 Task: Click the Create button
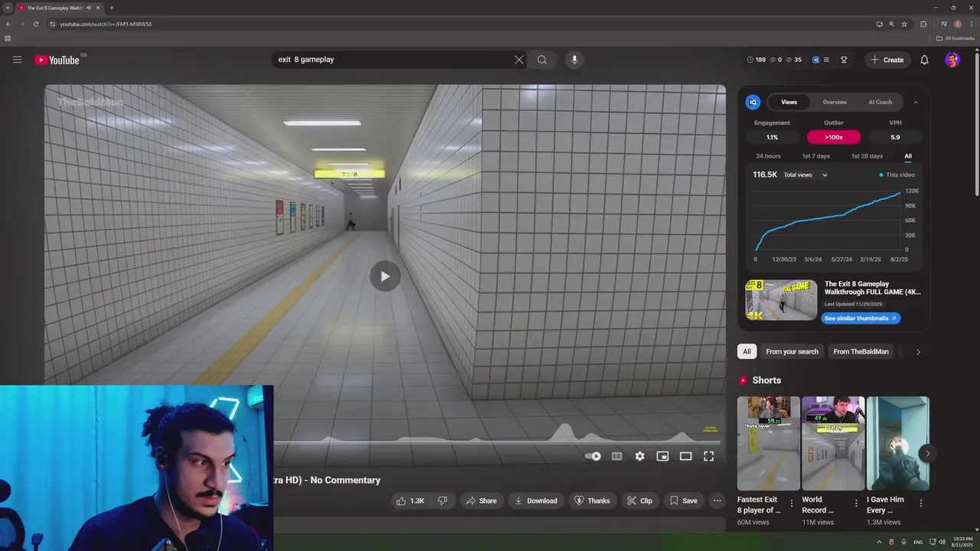887,60
